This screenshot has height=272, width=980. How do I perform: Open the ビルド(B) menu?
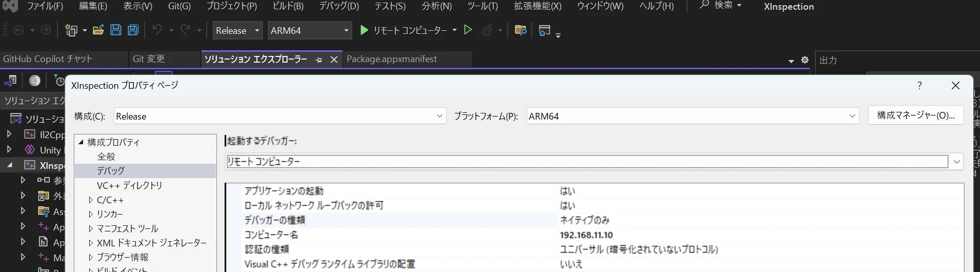(x=288, y=6)
